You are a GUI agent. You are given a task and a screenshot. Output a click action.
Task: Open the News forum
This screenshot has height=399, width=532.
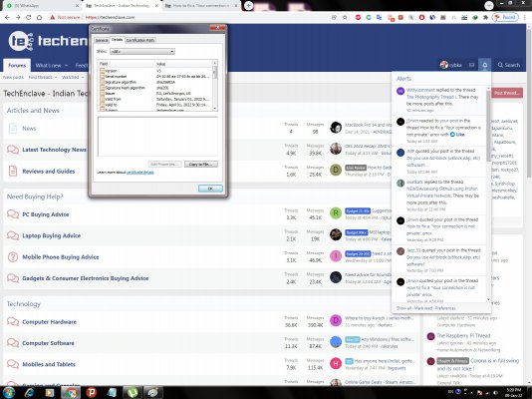point(29,129)
